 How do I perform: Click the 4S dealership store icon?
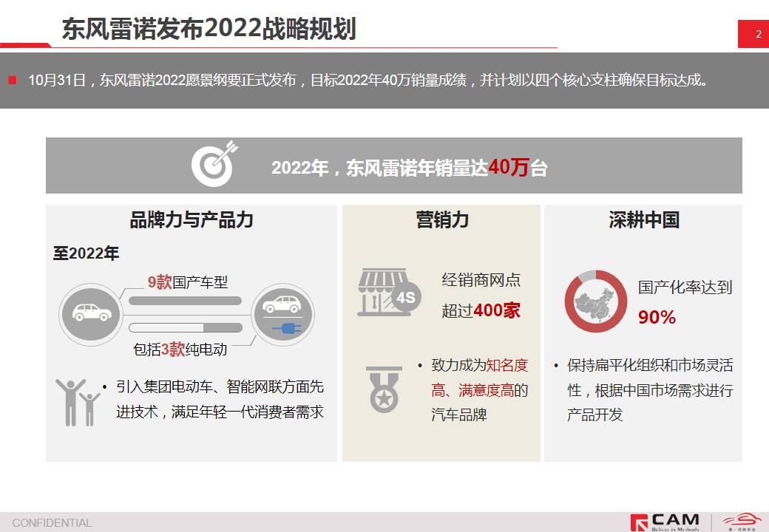point(389,292)
